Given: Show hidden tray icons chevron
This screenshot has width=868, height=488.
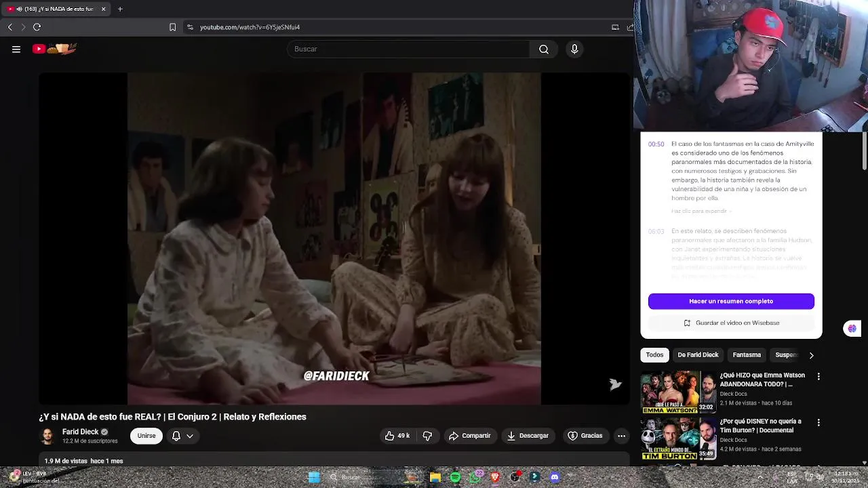Looking at the screenshot, I should 759,477.
